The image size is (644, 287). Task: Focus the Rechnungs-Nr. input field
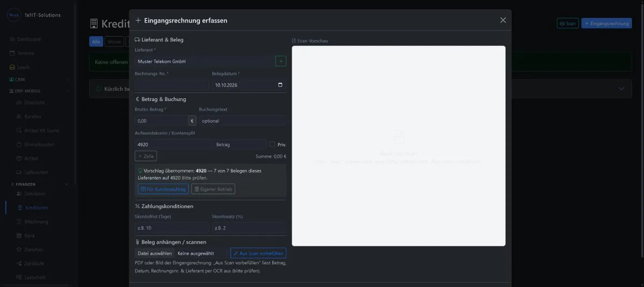pos(172,85)
